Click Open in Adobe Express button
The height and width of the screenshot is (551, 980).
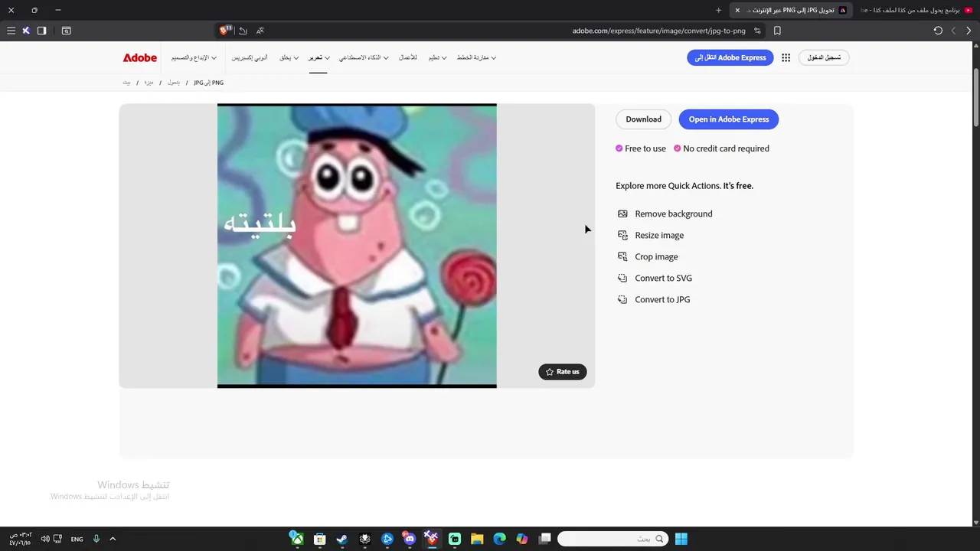click(729, 119)
